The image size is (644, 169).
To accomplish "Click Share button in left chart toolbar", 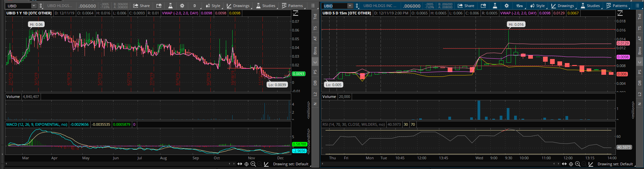I will (x=141, y=6).
